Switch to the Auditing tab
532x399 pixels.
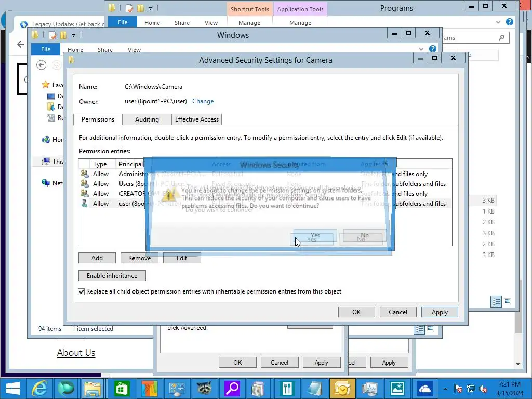tap(147, 119)
